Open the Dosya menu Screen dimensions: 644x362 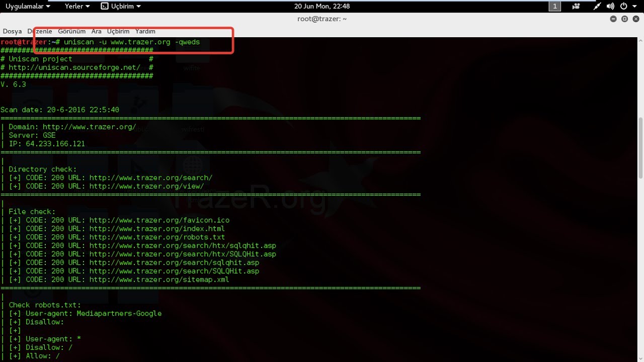coord(13,31)
